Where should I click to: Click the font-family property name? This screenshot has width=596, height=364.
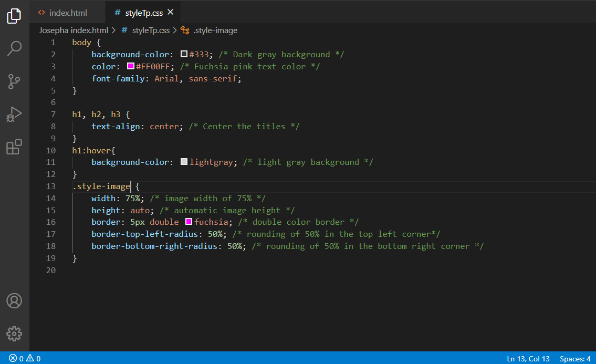pos(118,79)
